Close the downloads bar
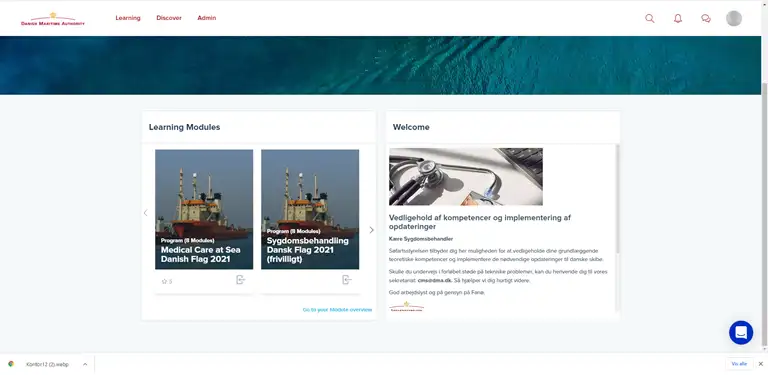 point(761,364)
